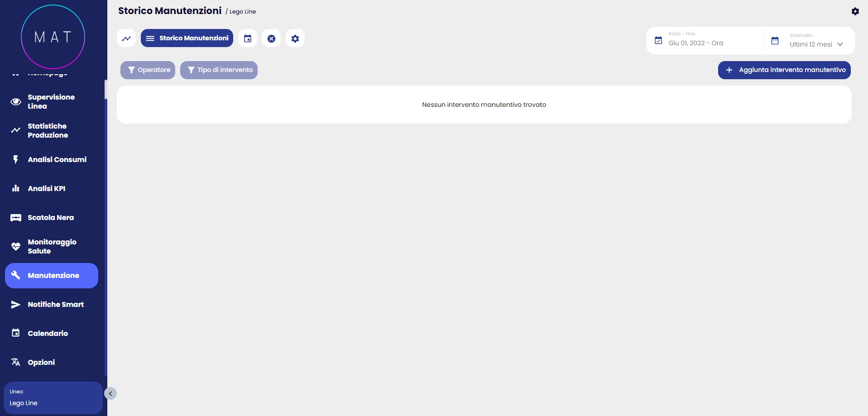Go to Analisi KPI in sidebar

point(47,189)
